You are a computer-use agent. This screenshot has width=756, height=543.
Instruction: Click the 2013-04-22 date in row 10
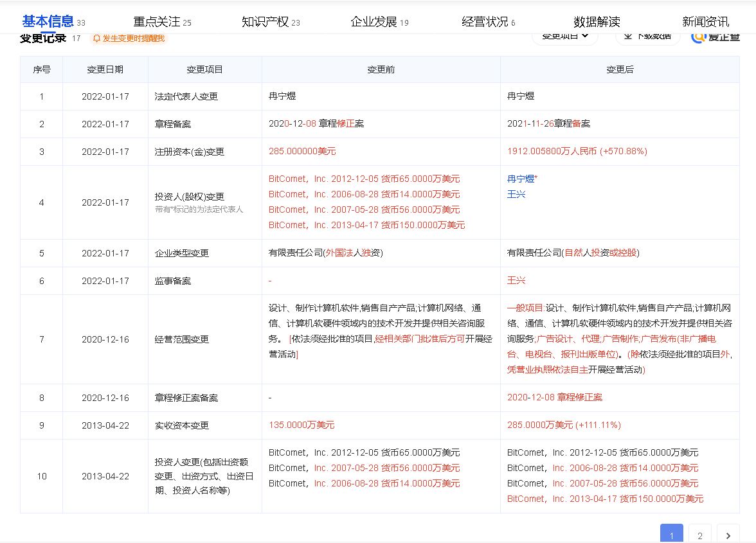(x=105, y=476)
